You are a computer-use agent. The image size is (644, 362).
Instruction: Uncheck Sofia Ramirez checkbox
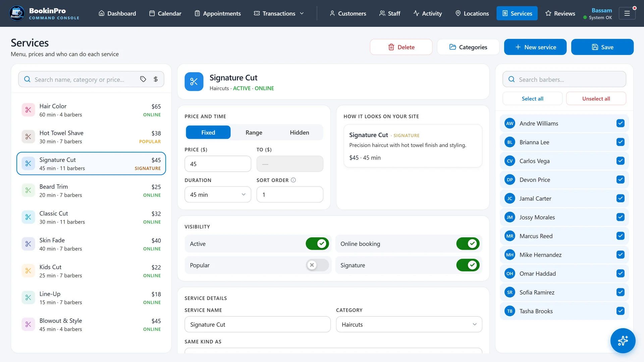[x=621, y=292]
